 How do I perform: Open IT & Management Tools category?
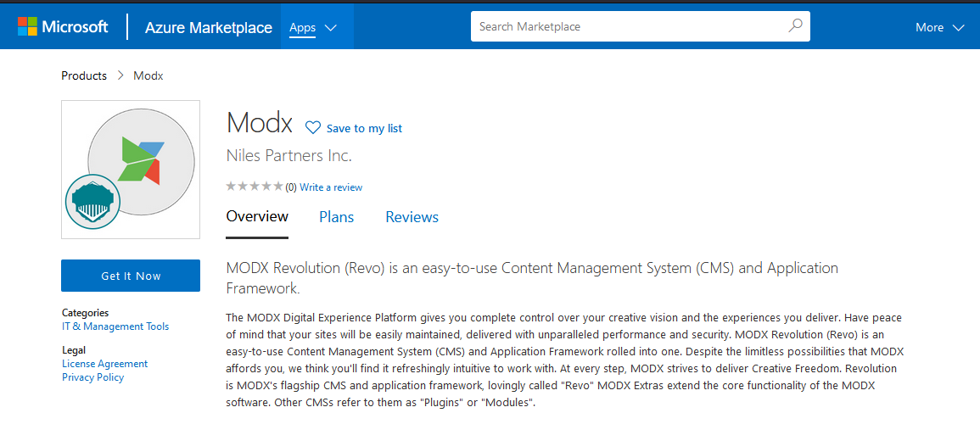click(x=115, y=326)
